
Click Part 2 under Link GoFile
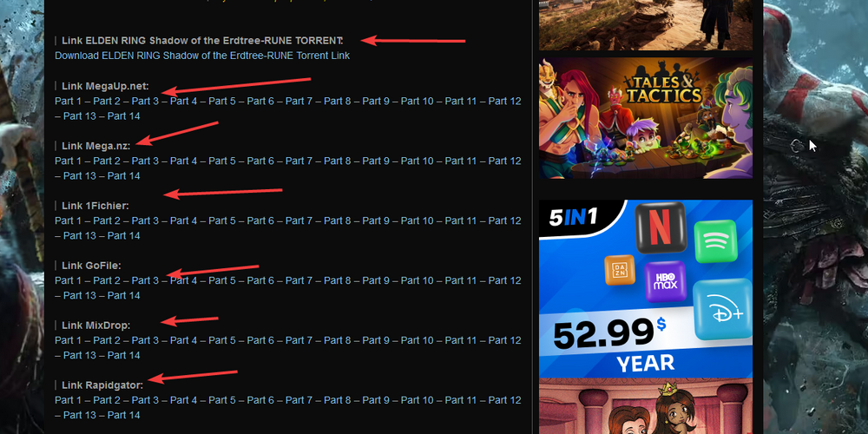[x=107, y=280]
